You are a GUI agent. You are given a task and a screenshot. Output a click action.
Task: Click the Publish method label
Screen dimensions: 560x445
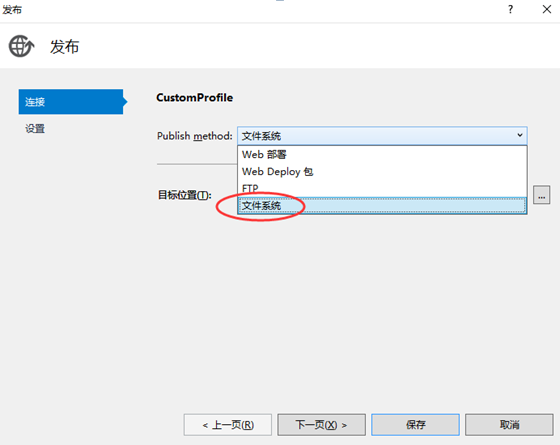point(195,136)
